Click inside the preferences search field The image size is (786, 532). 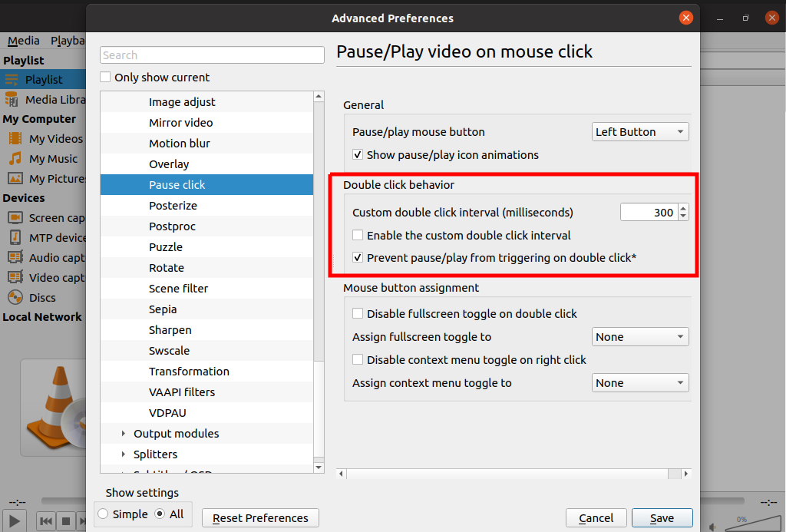(212, 55)
